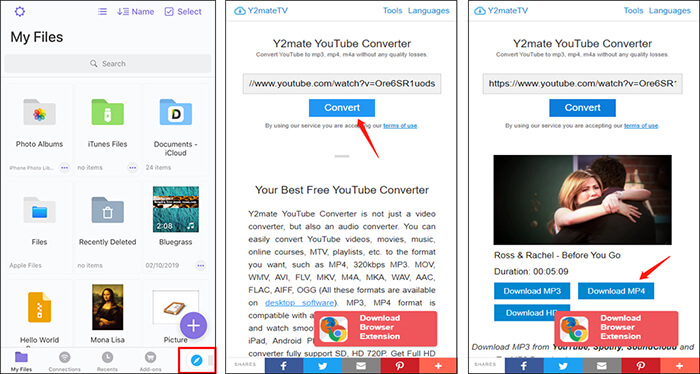Viewport: 700px width, 374px height.
Task: Open more options for Photo Albums
Action: coord(65,167)
